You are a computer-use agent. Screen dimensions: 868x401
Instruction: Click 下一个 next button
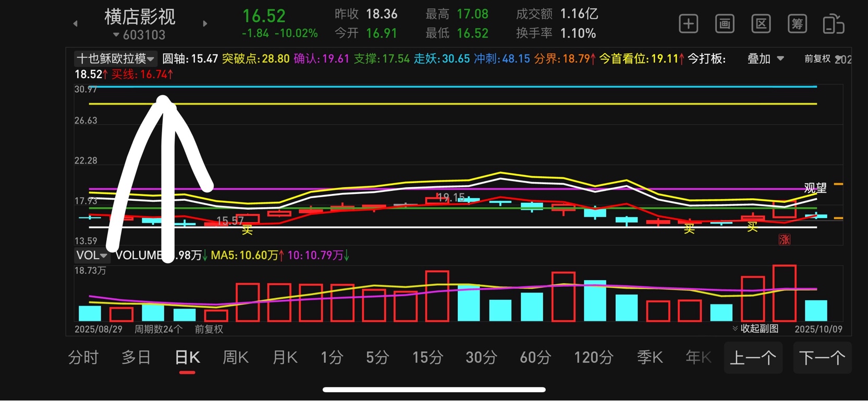822,358
